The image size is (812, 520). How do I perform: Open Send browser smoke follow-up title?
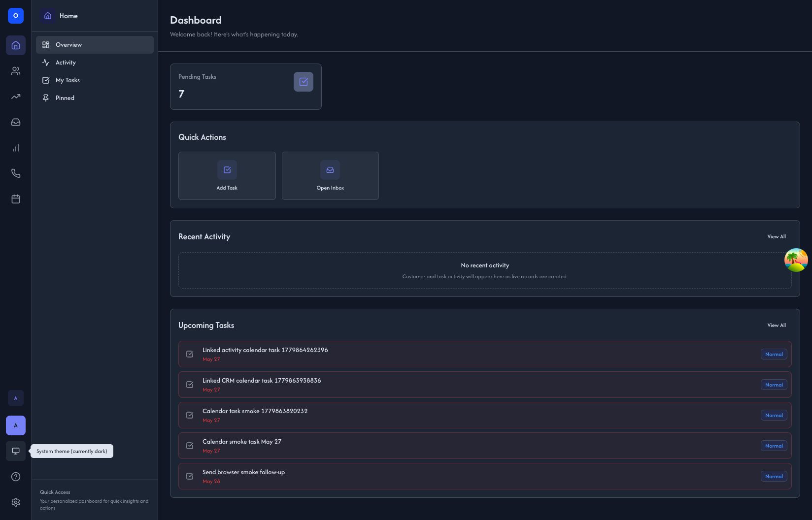tap(243, 472)
